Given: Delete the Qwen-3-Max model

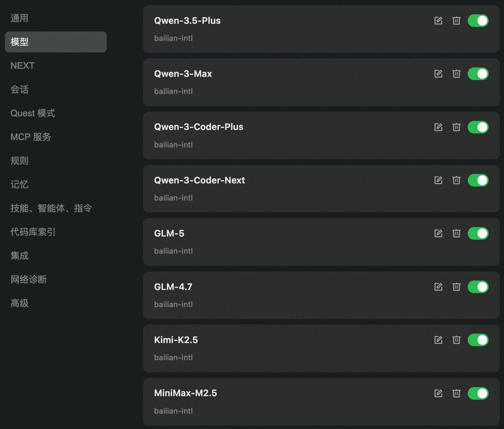Looking at the screenshot, I should tap(456, 74).
